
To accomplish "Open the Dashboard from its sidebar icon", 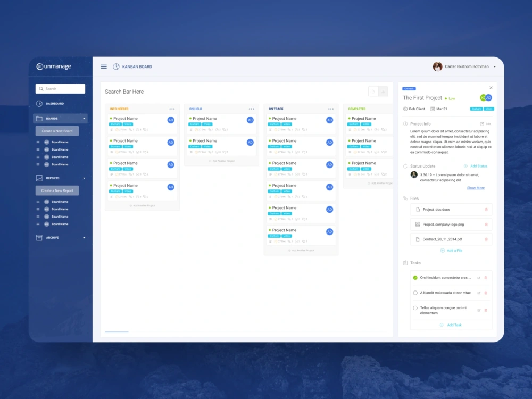I will 39,103.
